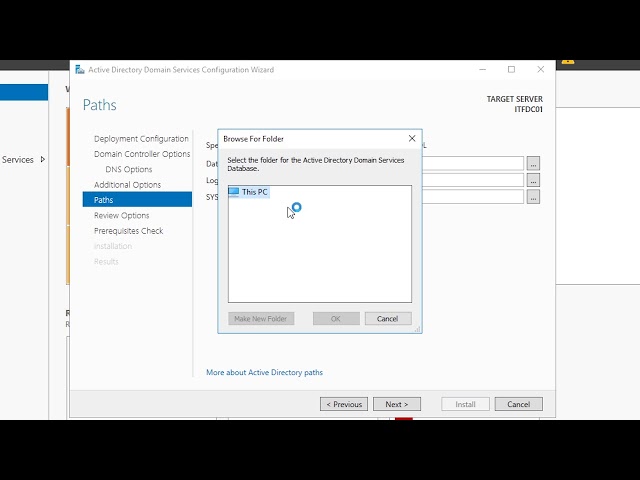Click the Paths page heading
Viewport: 640px width, 480px height.
pos(100,105)
